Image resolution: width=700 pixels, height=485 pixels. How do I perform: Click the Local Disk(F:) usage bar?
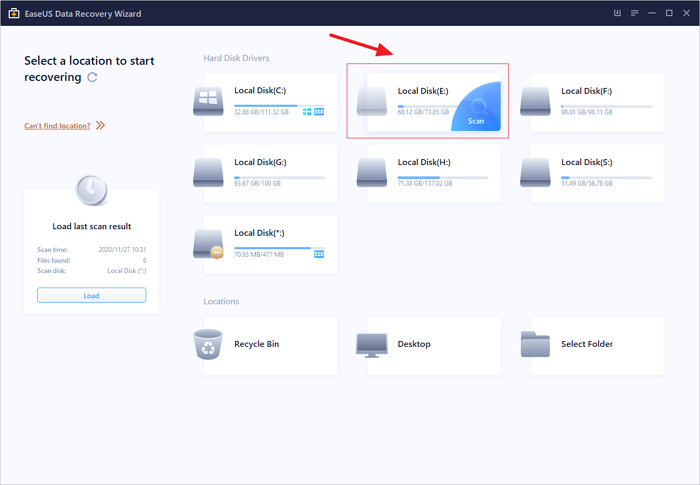point(606,106)
